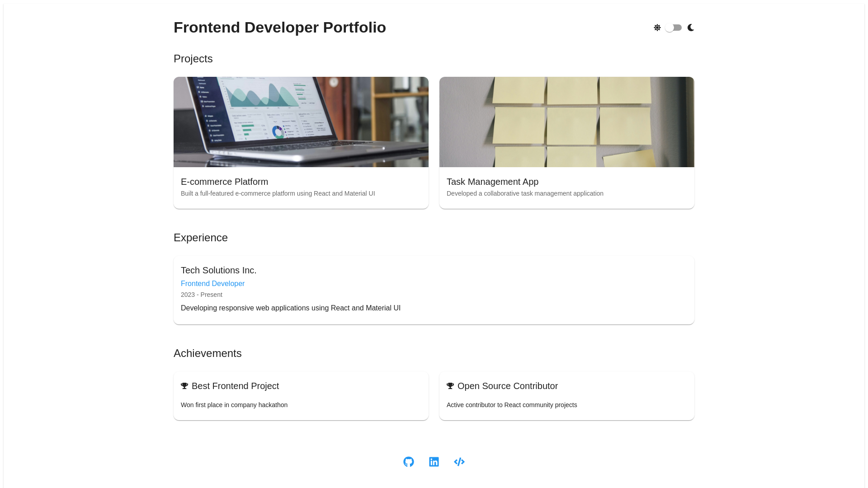This screenshot has width=868, height=488.
Task: Click the Tech Solutions Inc. heading
Action: coord(218,270)
